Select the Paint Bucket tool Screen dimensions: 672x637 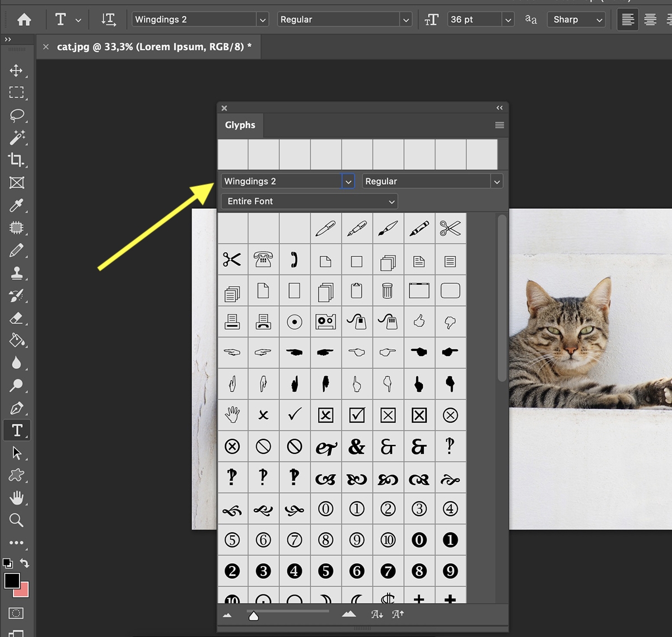click(16, 340)
